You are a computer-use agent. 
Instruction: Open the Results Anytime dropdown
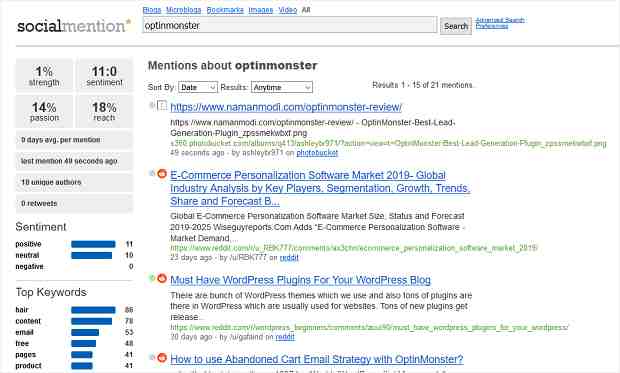pos(282,87)
